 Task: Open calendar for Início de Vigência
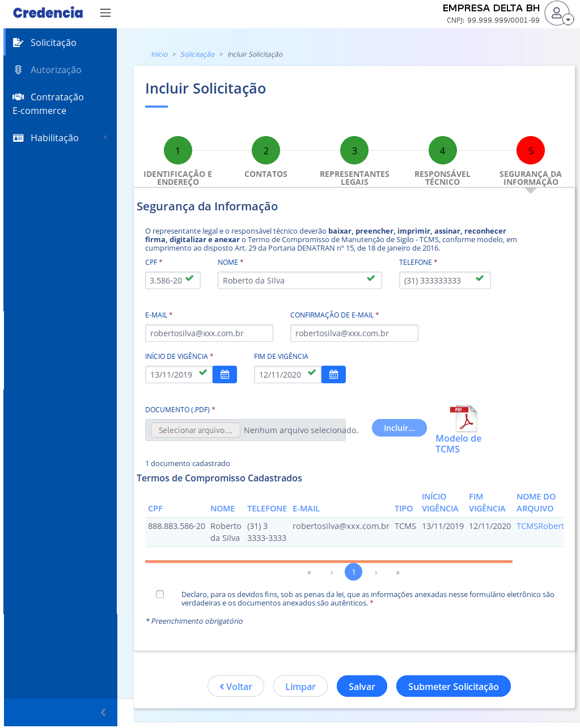[225, 375]
